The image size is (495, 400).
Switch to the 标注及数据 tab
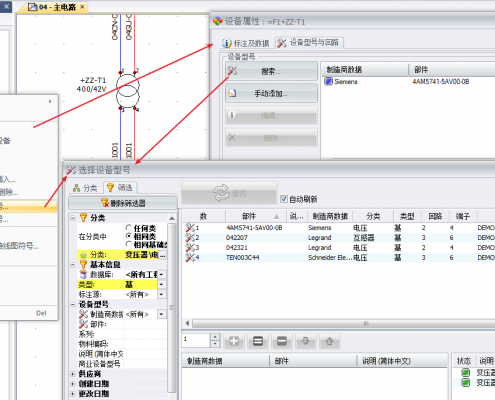pyautogui.click(x=246, y=43)
